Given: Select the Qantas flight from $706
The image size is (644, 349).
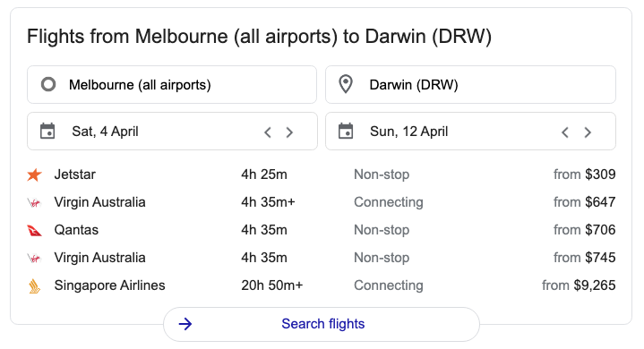Looking at the screenshot, I should point(322,230).
